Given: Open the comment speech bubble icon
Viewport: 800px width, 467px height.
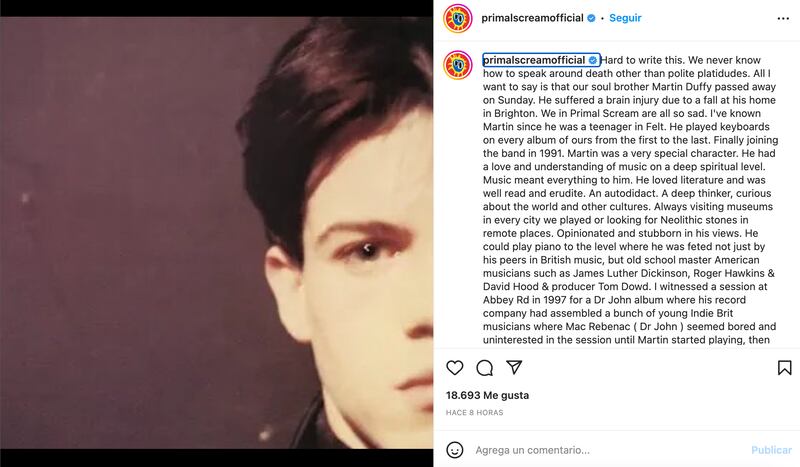Looking at the screenshot, I should tap(485, 368).
